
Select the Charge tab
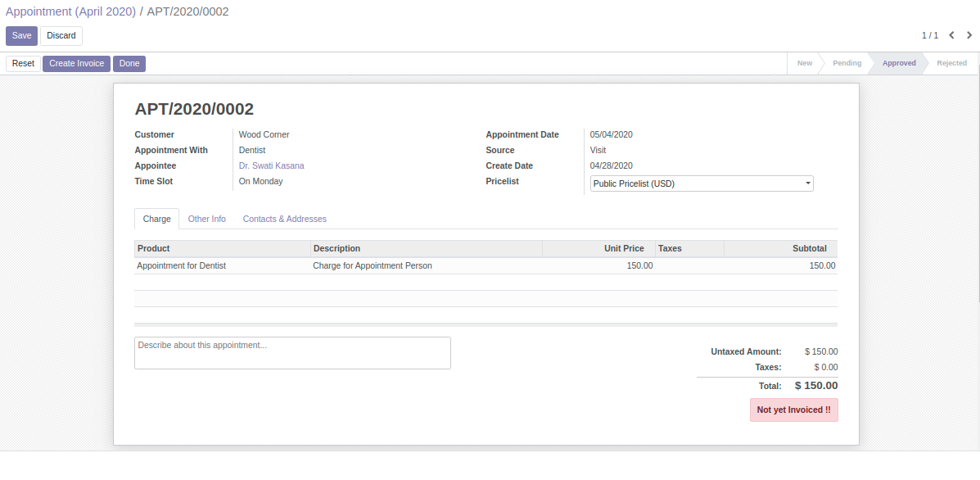[156, 219]
